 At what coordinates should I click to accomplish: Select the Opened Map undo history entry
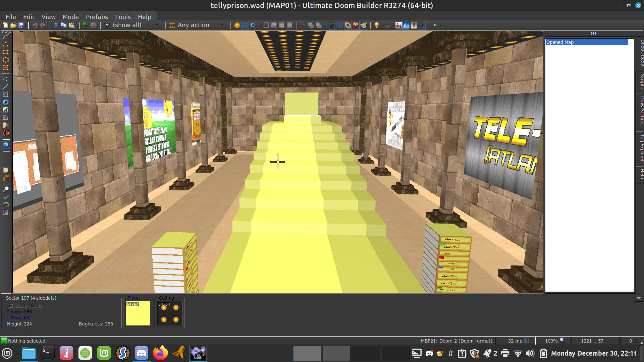pyautogui.click(x=587, y=42)
